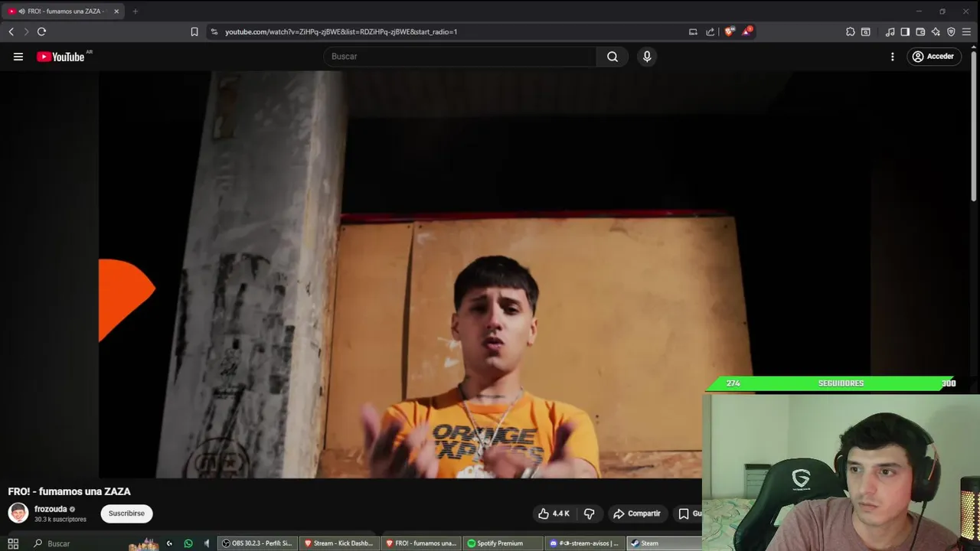Open site settings icon in address bar

pyautogui.click(x=214, y=31)
